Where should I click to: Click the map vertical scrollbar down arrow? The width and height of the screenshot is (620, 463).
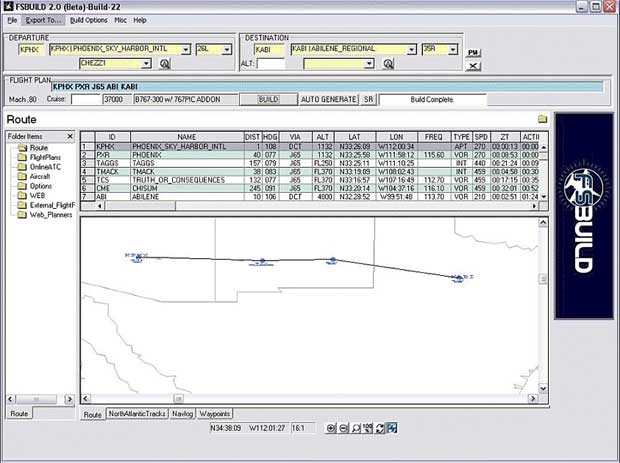543,388
